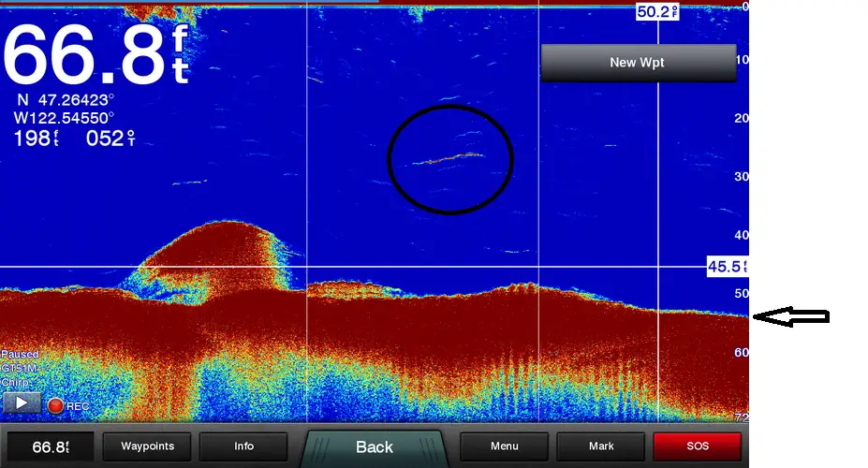The height and width of the screenshot is (468, 868).
Task: Tap Mark to save current position
Action: [x=601, y=446]
